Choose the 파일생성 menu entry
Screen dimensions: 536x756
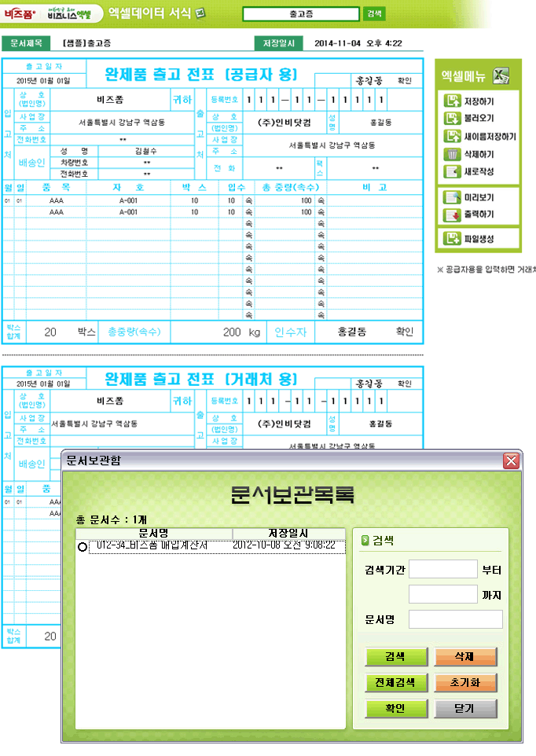[479, 239]
